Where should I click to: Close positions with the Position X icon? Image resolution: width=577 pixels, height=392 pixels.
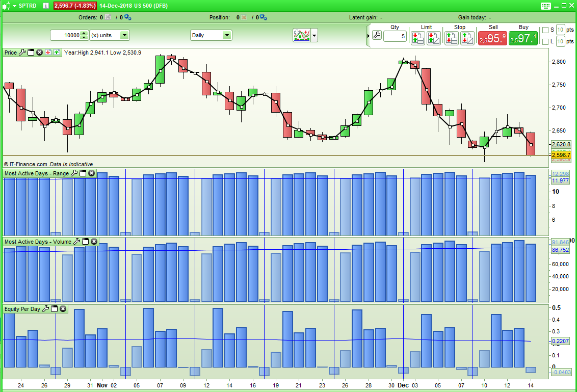tap(244, 17)
